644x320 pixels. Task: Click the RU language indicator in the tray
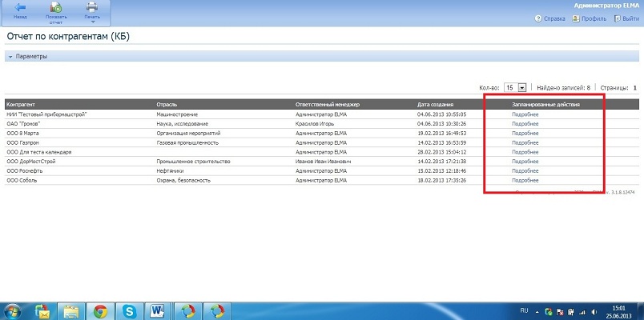click(525, 308)
